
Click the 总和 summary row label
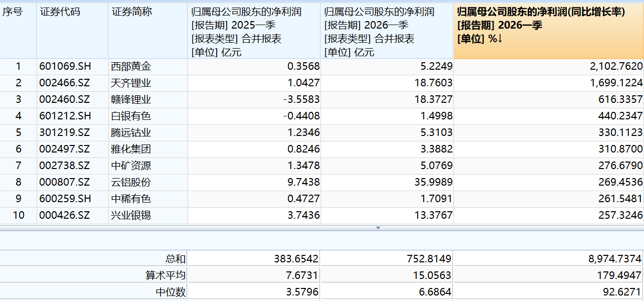(x=176, y=259)
